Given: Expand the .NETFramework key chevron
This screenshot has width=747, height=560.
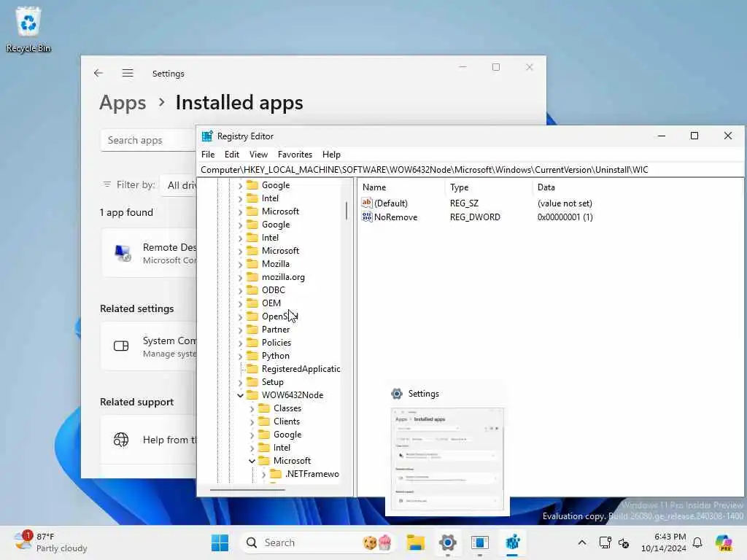Looking at the screenshot, I should click(x=263, y=474).
